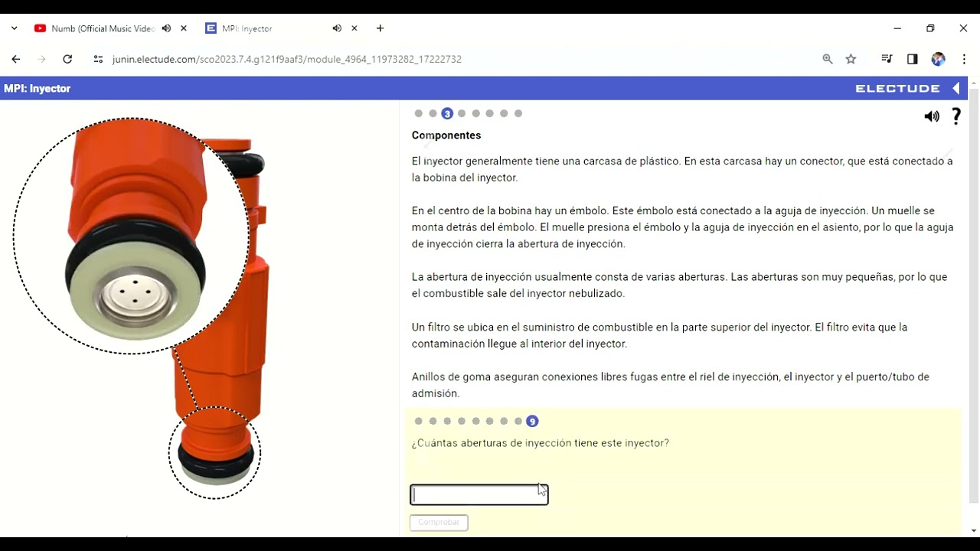
Task: Open the Chrome three-dot menu
Action: tap(964, 59)
